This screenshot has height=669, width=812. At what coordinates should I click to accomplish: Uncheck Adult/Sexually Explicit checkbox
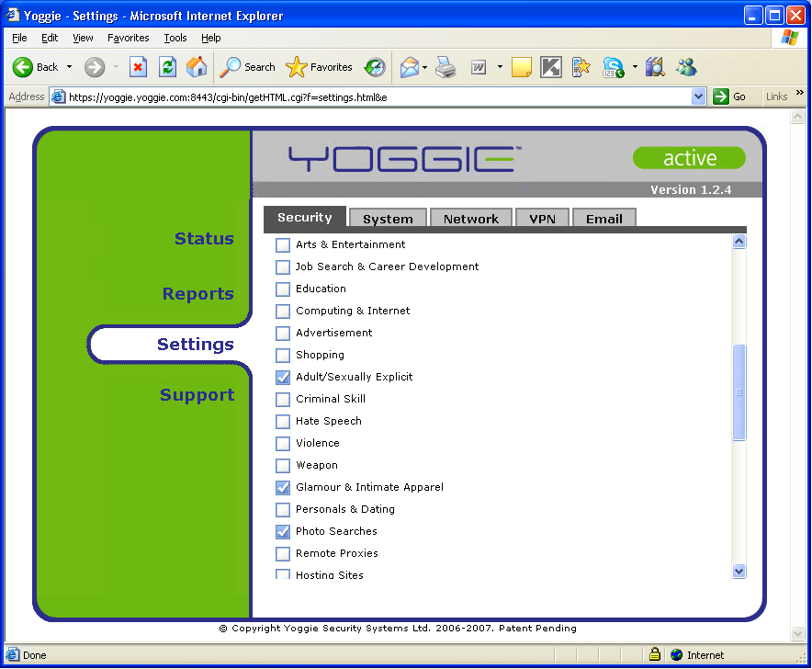click(x=283, y=378)
